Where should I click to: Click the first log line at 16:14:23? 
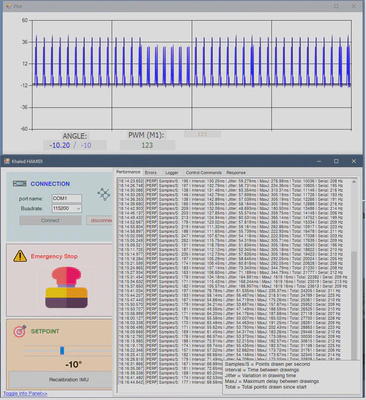(x=231, y=181)
